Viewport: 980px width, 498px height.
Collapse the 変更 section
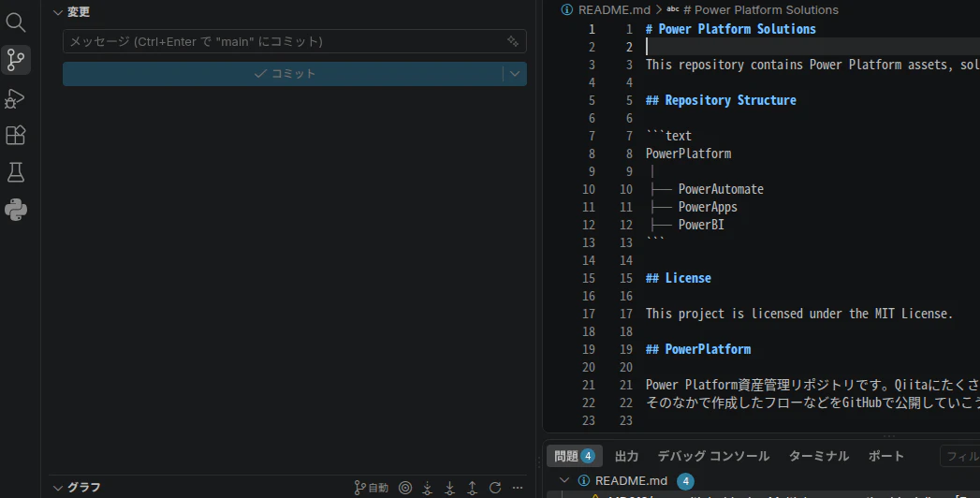coord(58,12)
